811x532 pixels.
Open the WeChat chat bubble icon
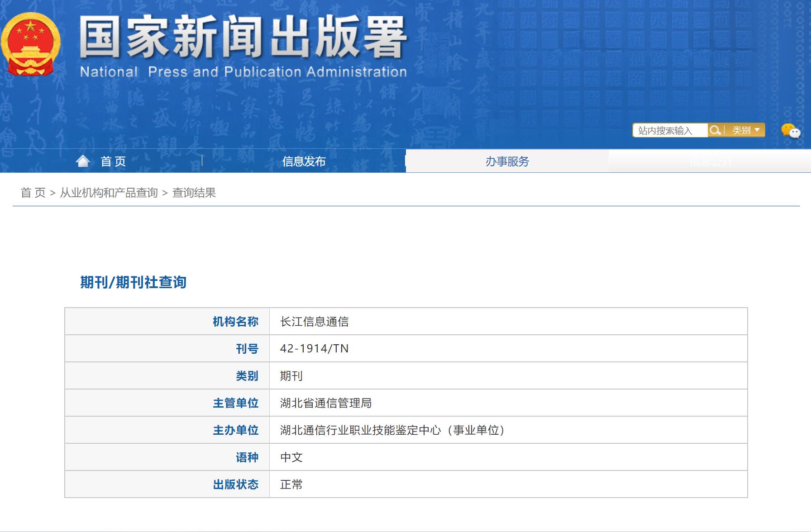(x=790, y=131)
